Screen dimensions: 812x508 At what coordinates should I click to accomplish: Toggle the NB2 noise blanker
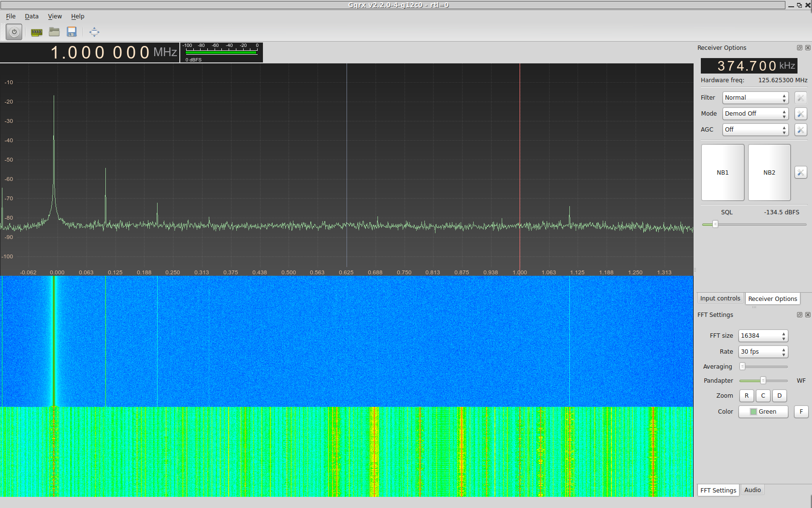tap(769, 173)
